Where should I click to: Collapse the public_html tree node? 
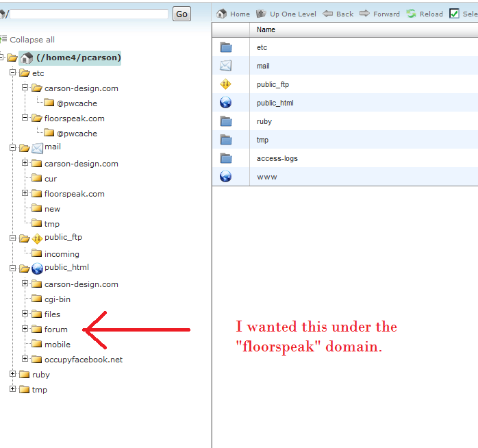point(13,268)
